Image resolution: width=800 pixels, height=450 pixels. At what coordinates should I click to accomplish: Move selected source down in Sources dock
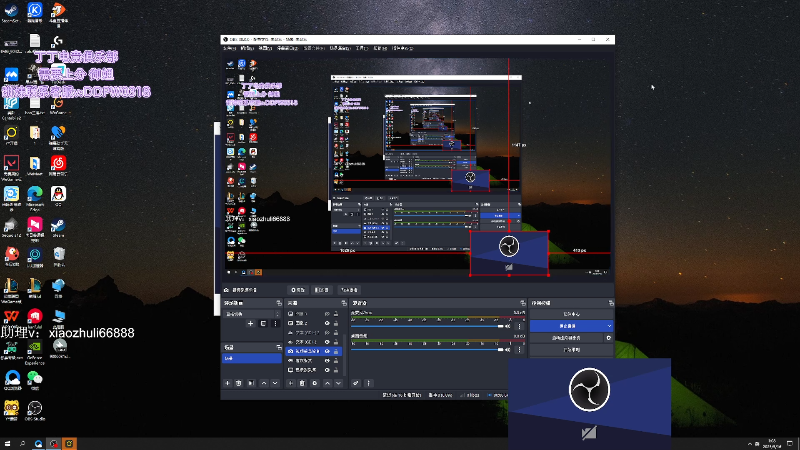338,383
